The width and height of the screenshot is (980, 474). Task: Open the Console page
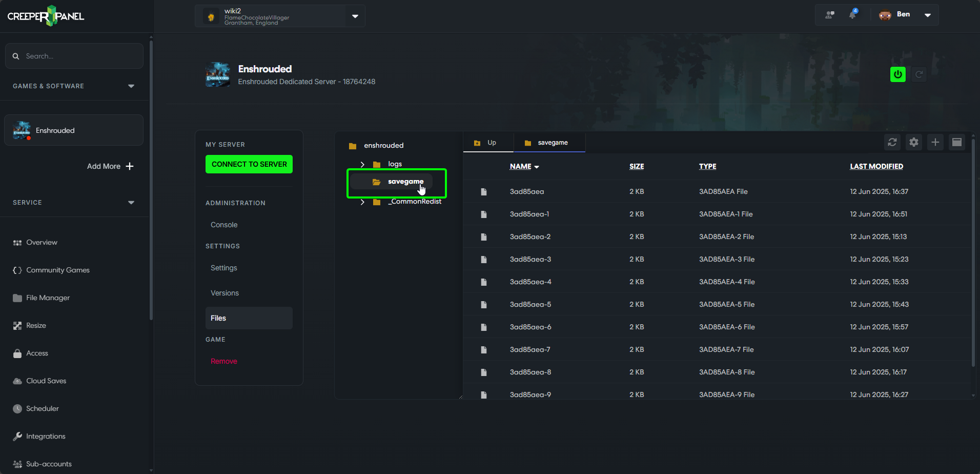coord(224,225)
